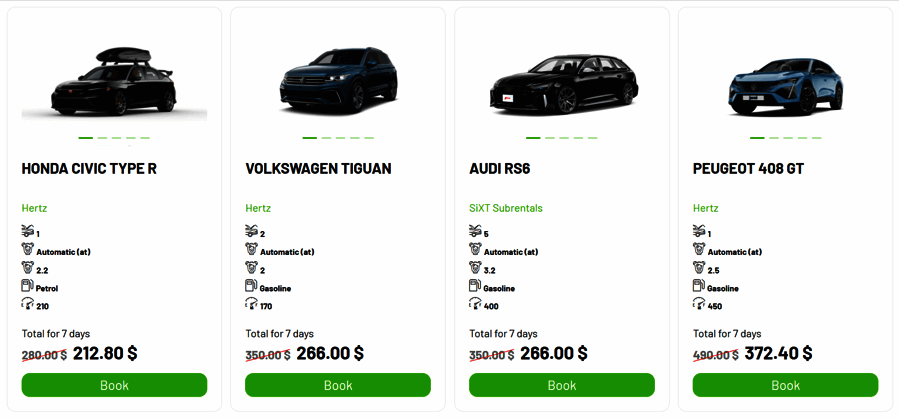Click engine icon beside 2.2 on Honda Civic
Viewport: 899px width, 418px height.
pyautogui.click(x=27, y=269)
